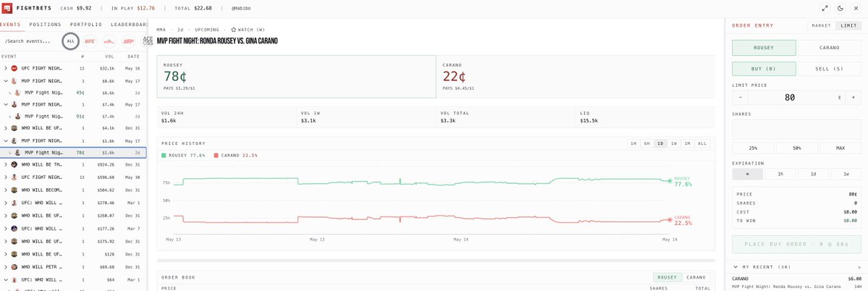The height and width of the screenshot is (291, 868).
Task: Select BUY (B) side
Action: [x=764, y=69]
